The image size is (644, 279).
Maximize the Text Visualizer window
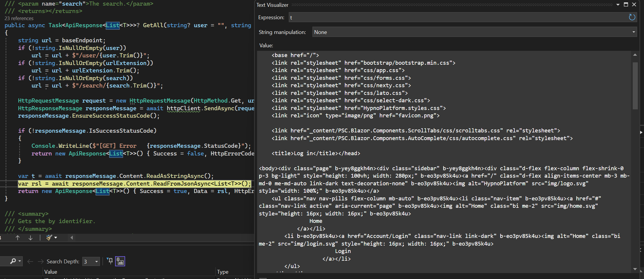626,4
